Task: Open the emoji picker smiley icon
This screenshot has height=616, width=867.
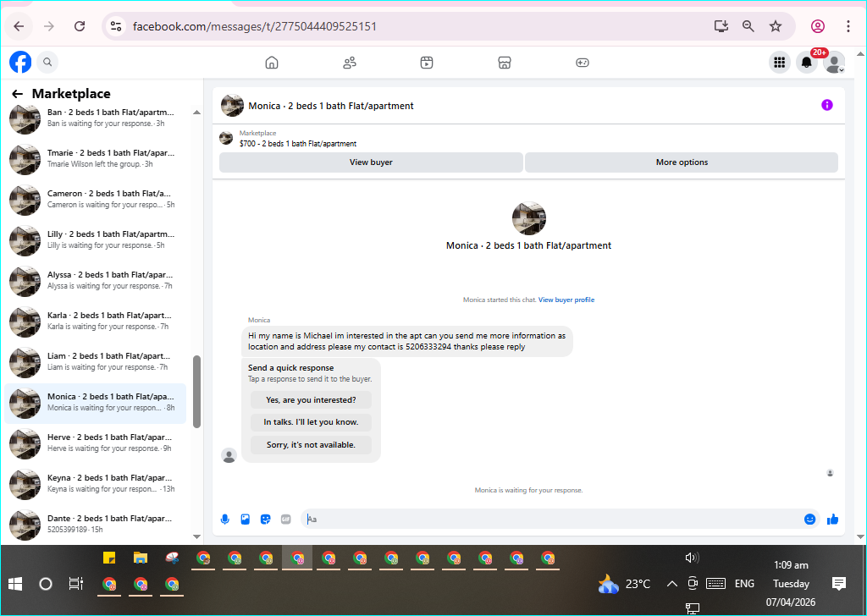Action: pos(809,520)
